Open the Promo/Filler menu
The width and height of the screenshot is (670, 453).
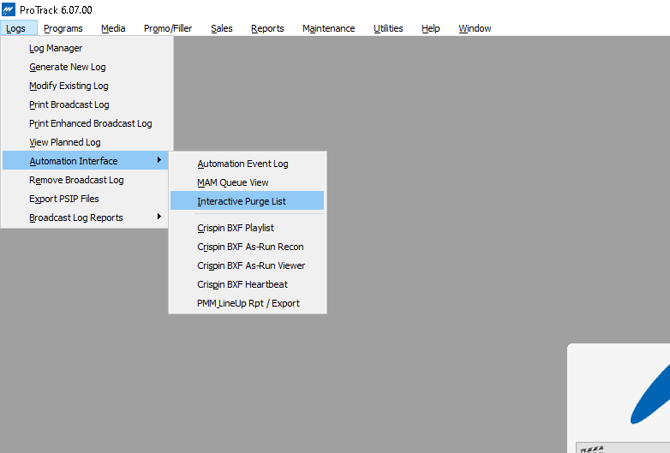pyautogui.click(x=168, y=28)
